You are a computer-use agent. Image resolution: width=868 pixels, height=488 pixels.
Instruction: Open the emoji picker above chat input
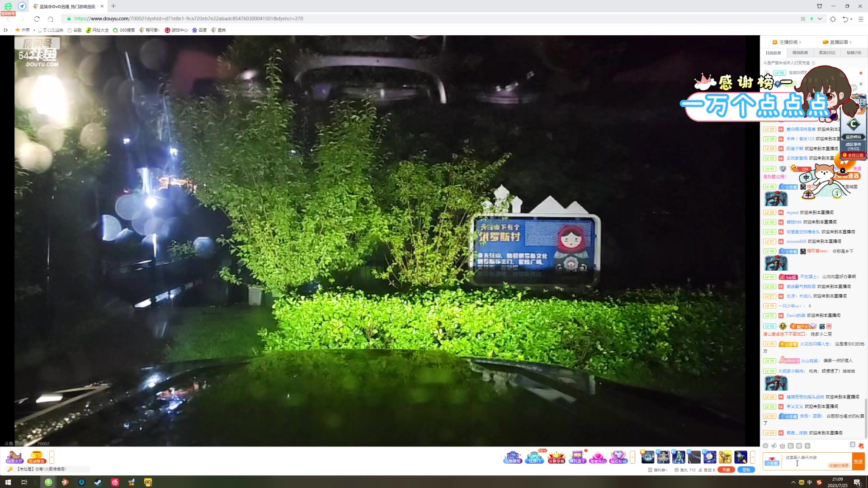(x=765, y=446)
